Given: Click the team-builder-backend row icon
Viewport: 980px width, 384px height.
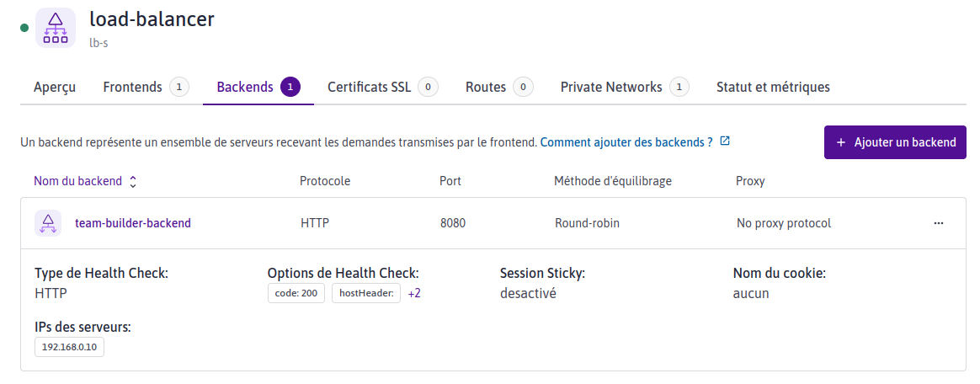Looking at the screenshot, I should [x=48, y=223].
